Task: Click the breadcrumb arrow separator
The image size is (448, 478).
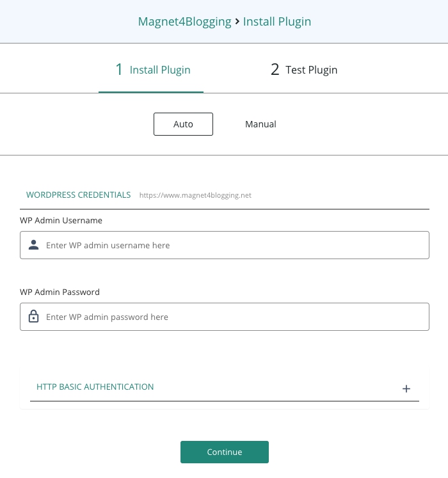Action: coord(237,22)
